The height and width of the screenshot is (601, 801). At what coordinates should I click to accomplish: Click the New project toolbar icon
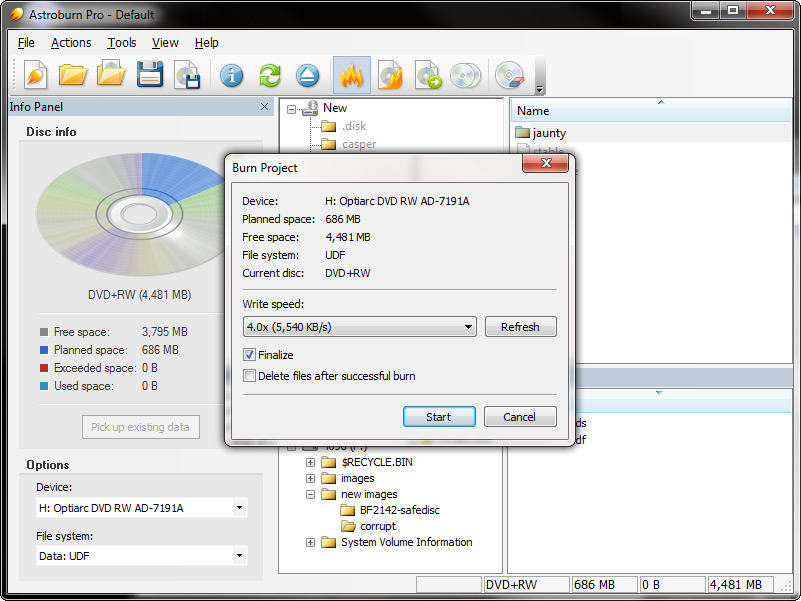[x=36, y=75]
